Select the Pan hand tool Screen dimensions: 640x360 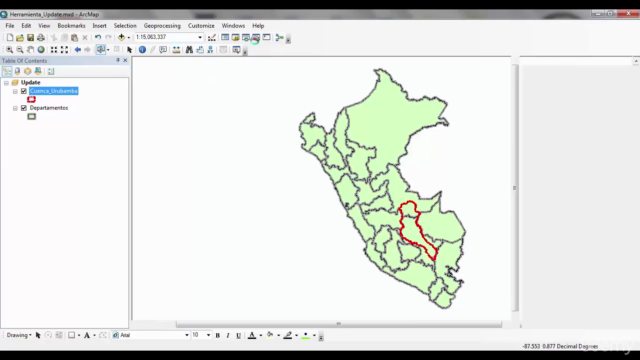click(x=30, y=50)
